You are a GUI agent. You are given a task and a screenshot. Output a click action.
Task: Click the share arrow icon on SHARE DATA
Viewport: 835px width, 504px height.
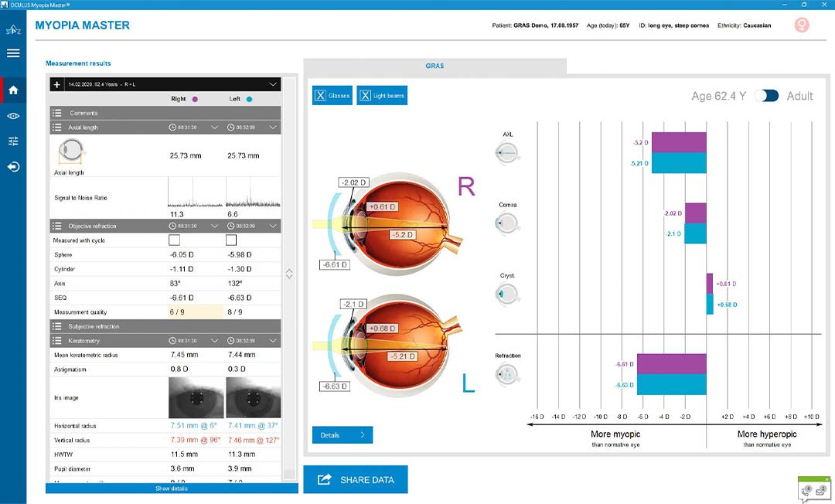pyautogui.click(x=324, y=479)
